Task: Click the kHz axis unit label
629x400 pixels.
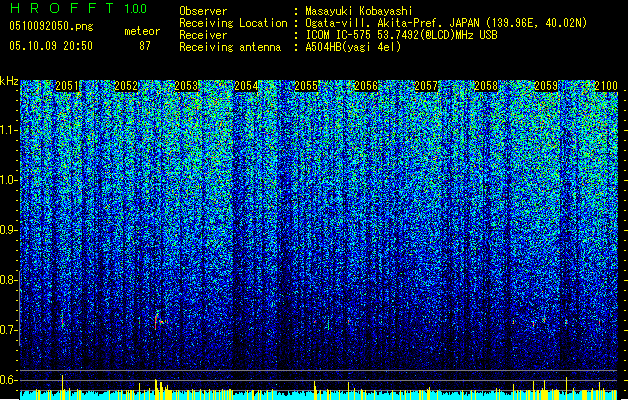Action: tap(9, 81)
